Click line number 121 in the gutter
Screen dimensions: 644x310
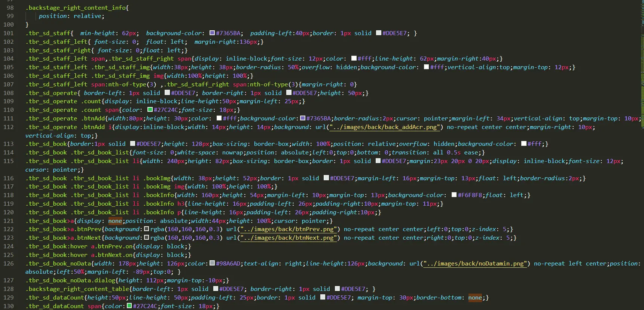(x=9, y=221)
